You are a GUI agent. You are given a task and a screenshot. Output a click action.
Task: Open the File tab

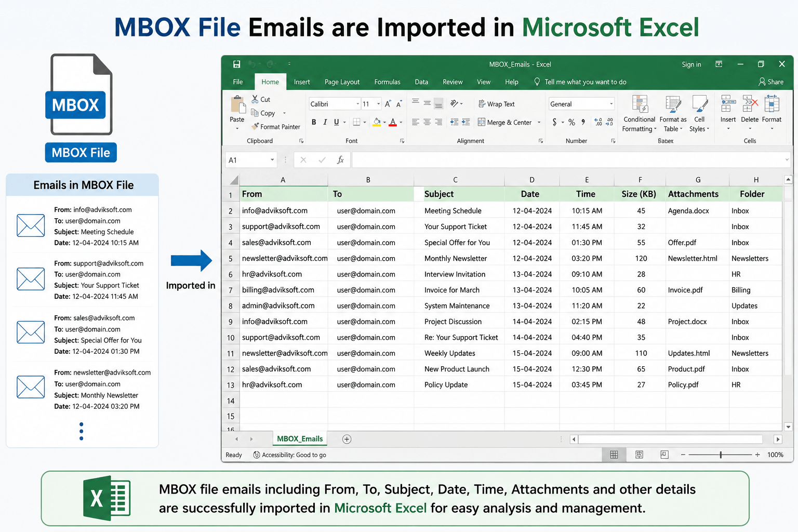point(238,82)
